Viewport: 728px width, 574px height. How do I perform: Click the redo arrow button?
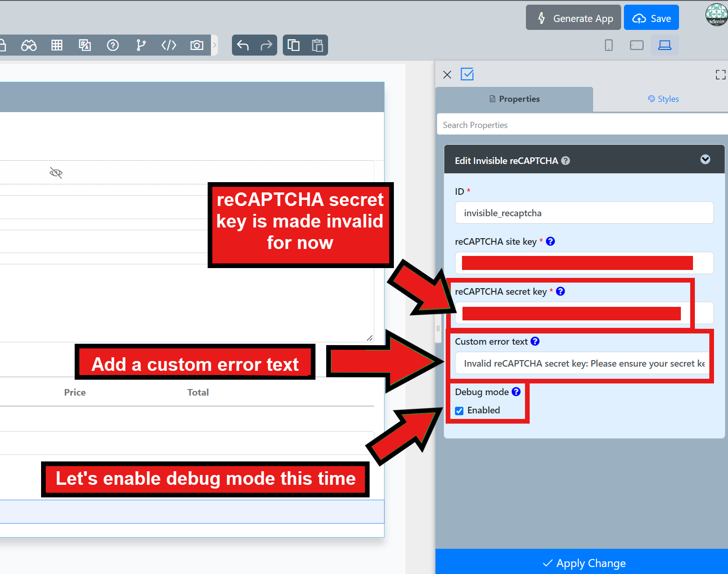[x=266, y=45]
